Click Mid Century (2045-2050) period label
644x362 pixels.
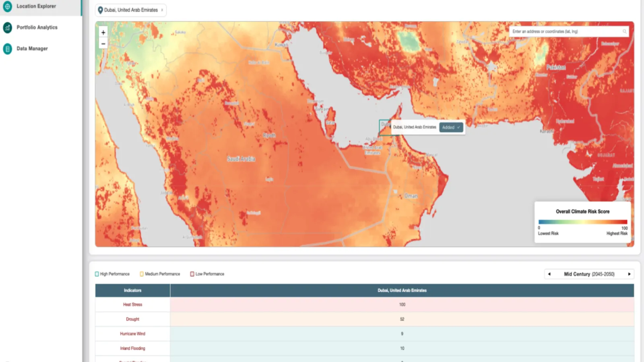click(589, 274)
